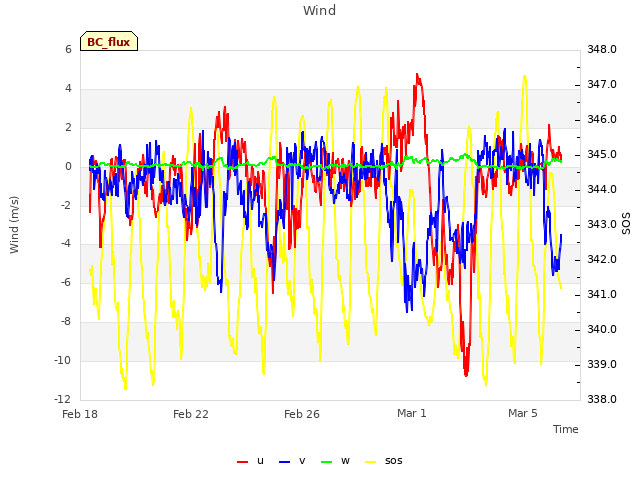Click the 'Mar 1' date tick label
This screenshot has width=640, height=480.
pyautogui.click(x=411, y=413)
